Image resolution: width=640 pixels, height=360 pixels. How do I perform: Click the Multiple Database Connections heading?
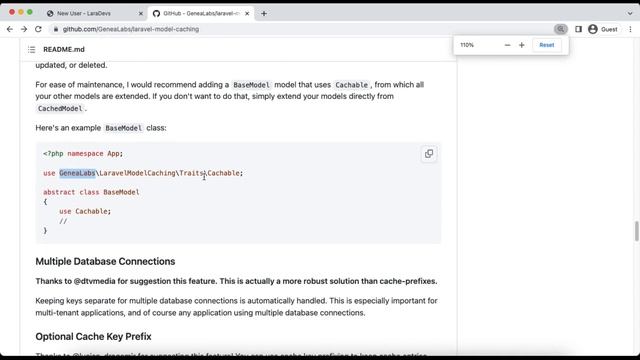pyautogui.click(x=105, y=261)
